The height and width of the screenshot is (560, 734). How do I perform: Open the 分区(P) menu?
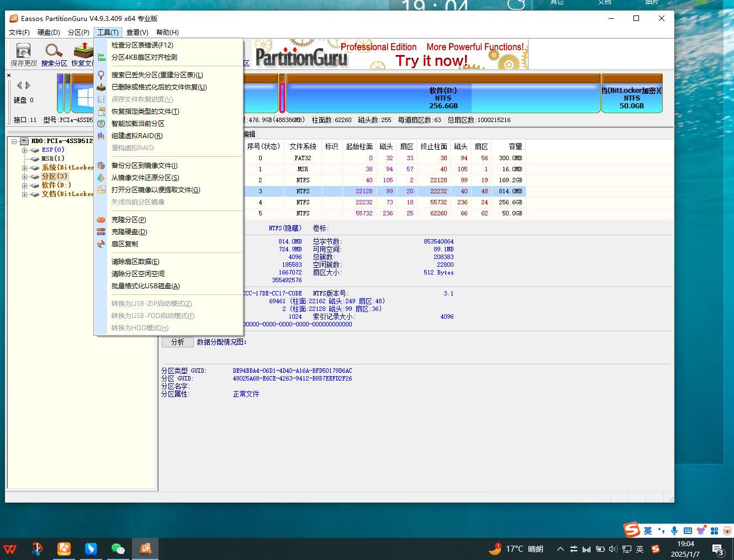click(x=78, y=33)
